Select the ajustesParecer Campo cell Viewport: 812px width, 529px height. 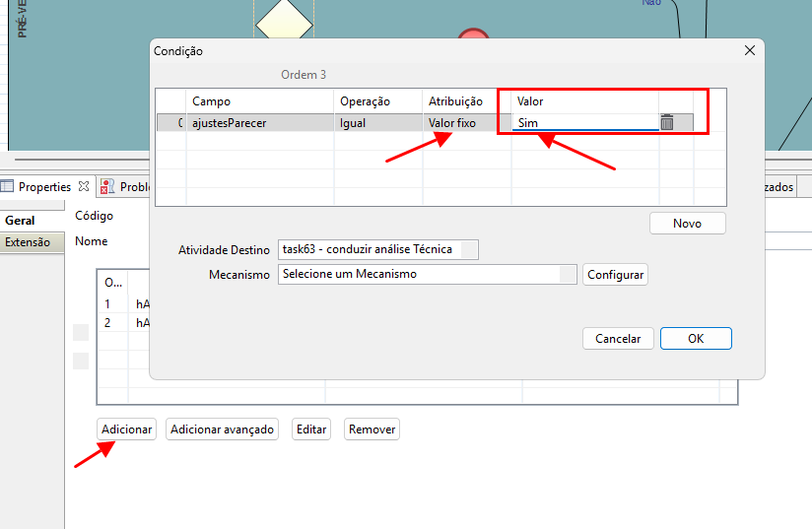pos(258,123)
